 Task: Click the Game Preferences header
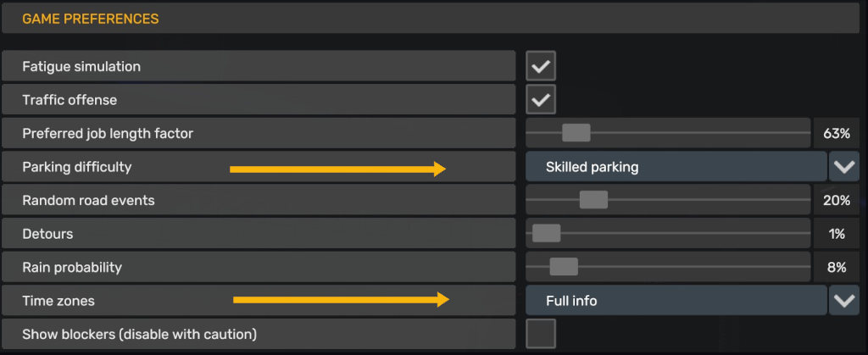(x=90, y=18)
